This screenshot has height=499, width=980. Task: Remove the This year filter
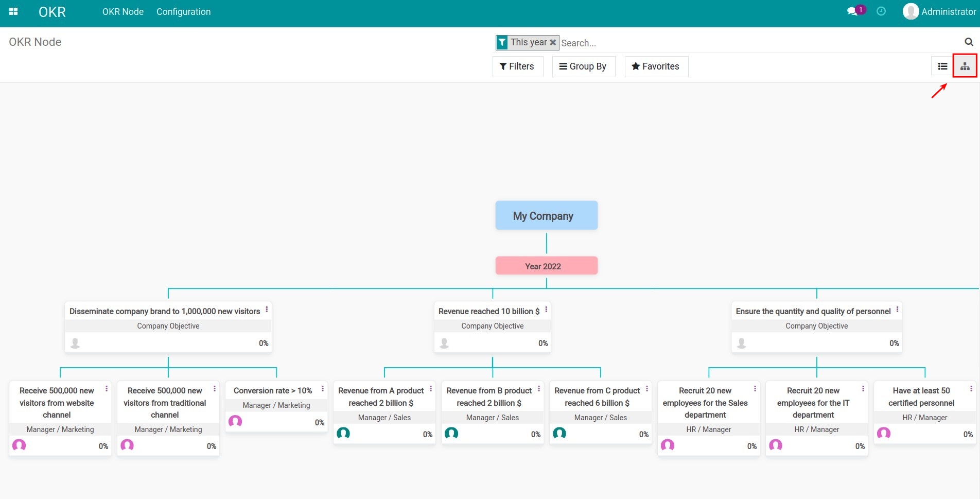pos(553,42)
